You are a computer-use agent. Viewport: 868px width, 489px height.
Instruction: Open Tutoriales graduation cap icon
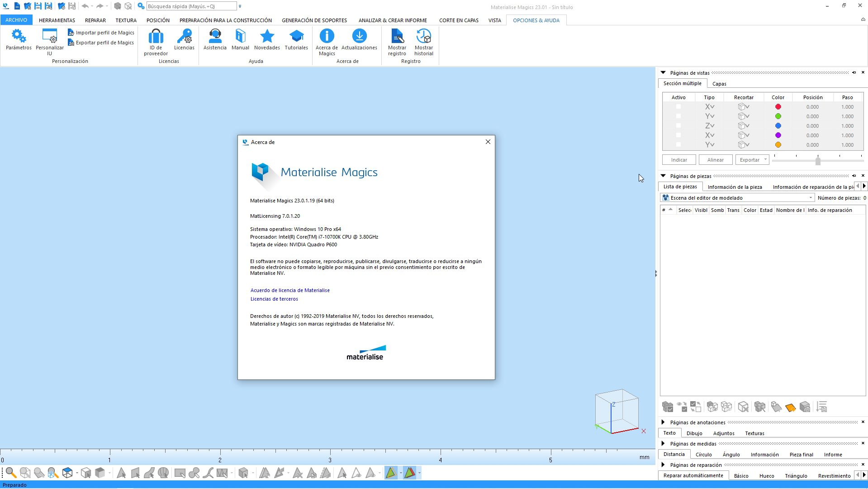tap(296, 37)
